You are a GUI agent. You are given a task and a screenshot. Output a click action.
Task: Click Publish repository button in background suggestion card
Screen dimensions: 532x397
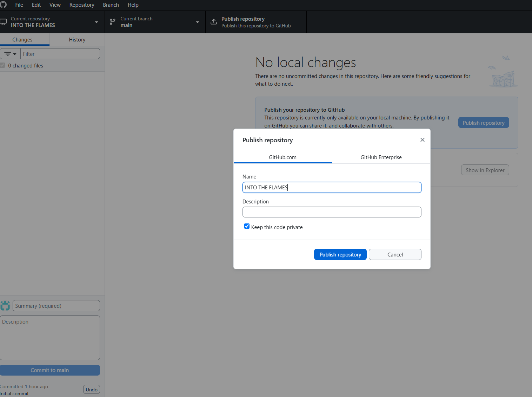tap(484, 123)
